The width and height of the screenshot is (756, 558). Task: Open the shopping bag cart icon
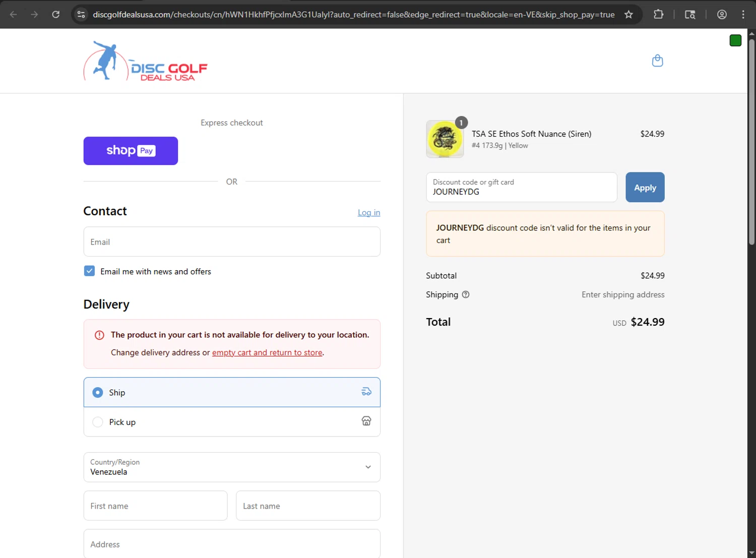tap(657, 60)
